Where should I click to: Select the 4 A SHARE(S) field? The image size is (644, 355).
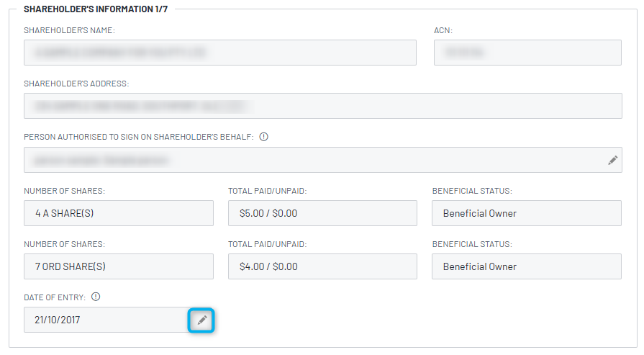pyautogui.click(x=119, y=213)
